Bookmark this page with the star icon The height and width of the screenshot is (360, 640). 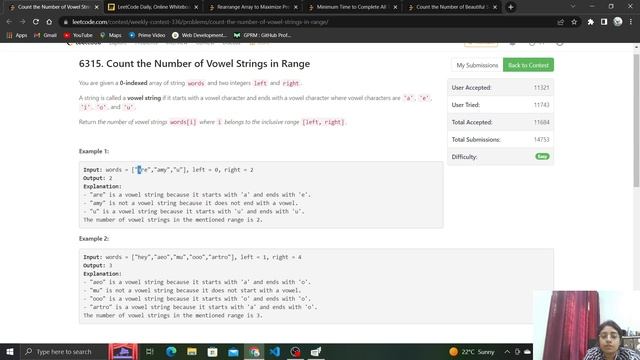coord(574,22)
